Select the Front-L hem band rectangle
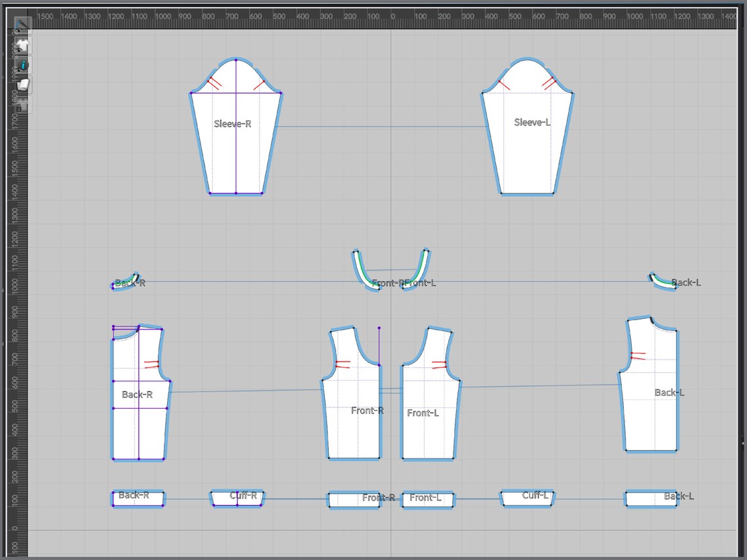 [x=427, y=500]
